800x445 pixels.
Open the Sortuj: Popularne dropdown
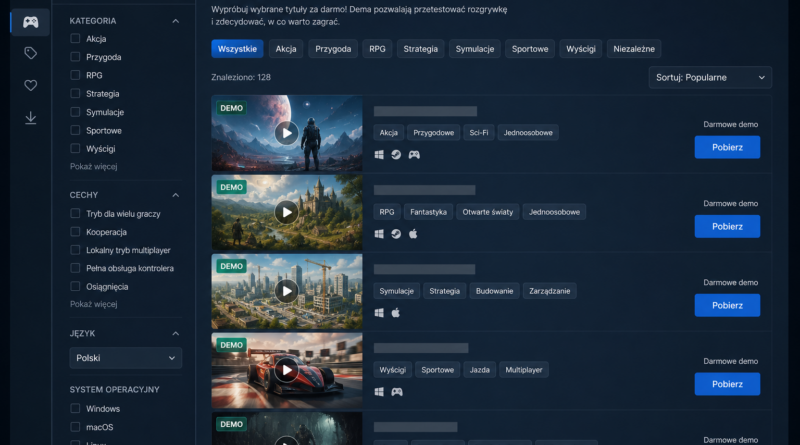pos(710,78)
